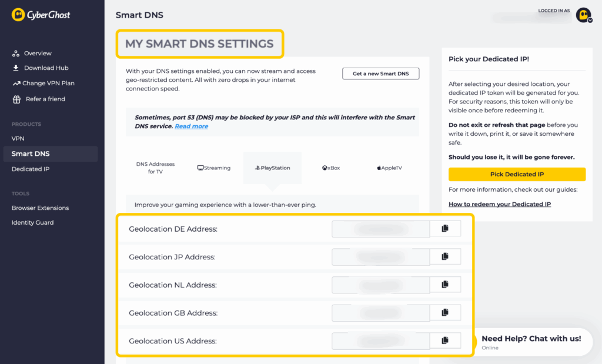Copy the Geolocation JP address
The width and height of the screenshot is (602, 364).
coord(445,256)
